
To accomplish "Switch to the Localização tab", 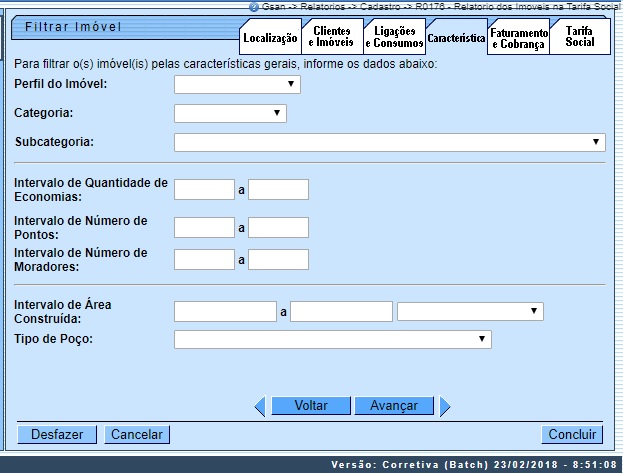I will (270, 38).
